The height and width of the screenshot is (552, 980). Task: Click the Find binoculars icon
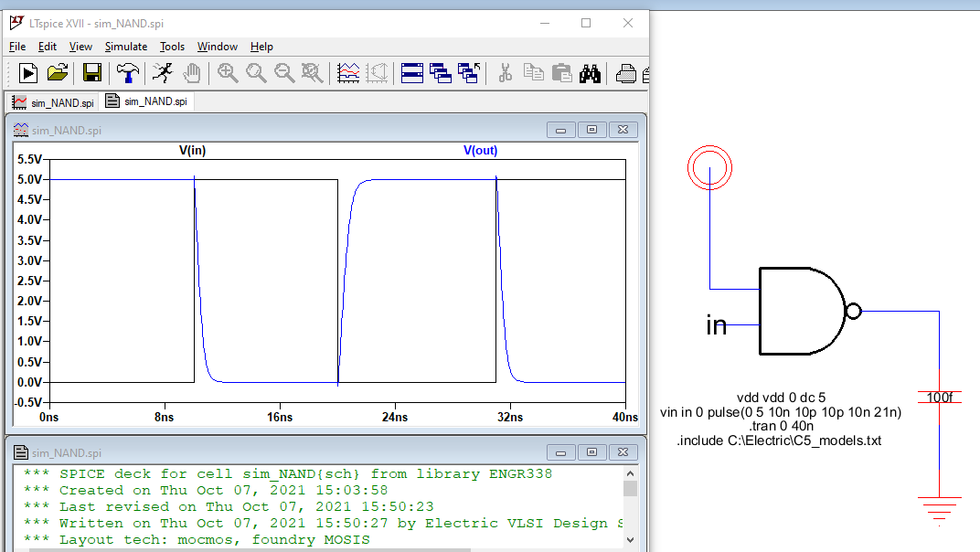[x=590, y=73]
